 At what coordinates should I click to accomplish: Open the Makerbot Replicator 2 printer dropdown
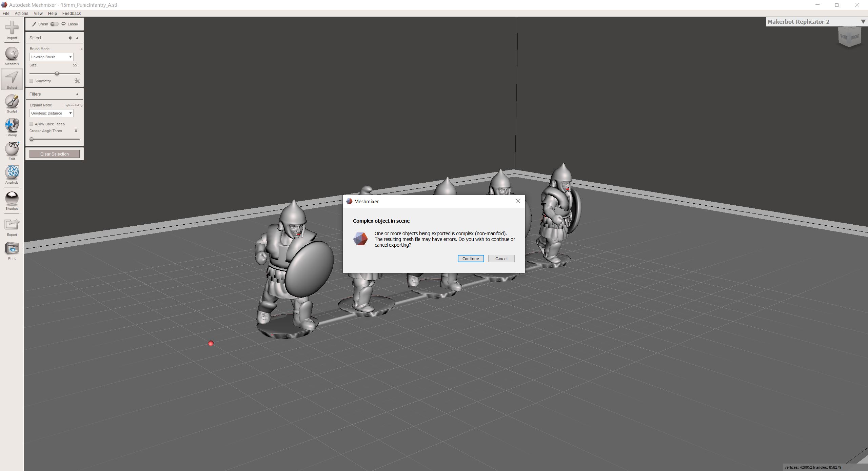click(x=863, y=21)
